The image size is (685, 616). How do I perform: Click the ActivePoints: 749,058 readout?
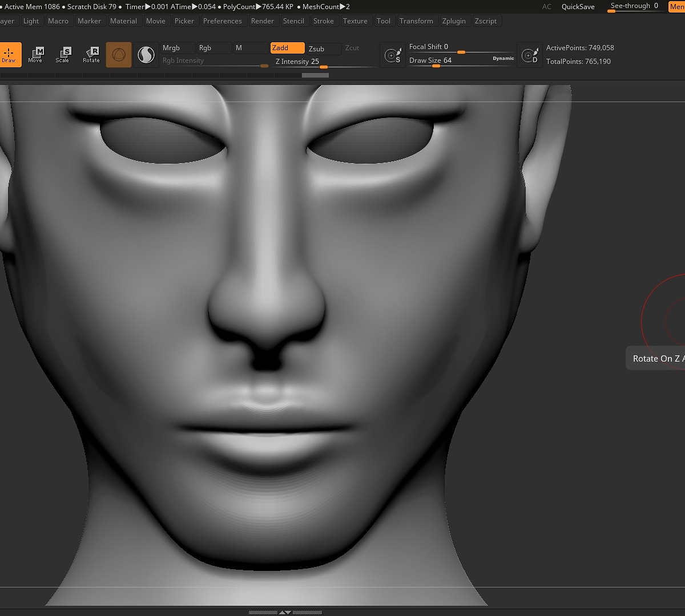580,48
